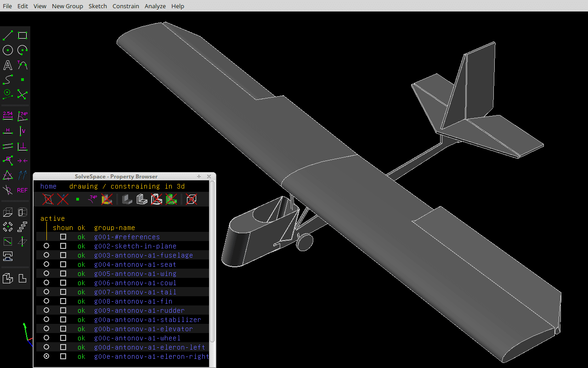Open the Constrain menu
Image resolution: width=588 pixels, height=368 pixels.
tap(125, 6)
